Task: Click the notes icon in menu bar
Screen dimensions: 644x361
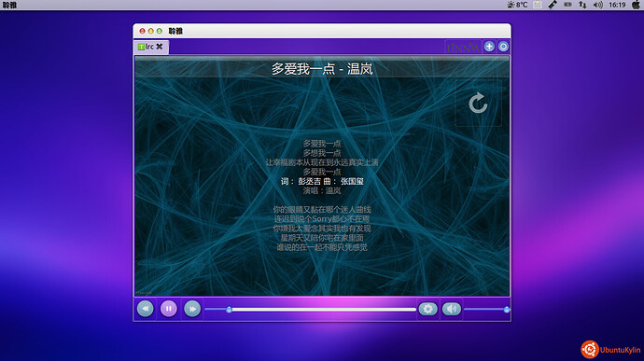Action: point(538,5)
